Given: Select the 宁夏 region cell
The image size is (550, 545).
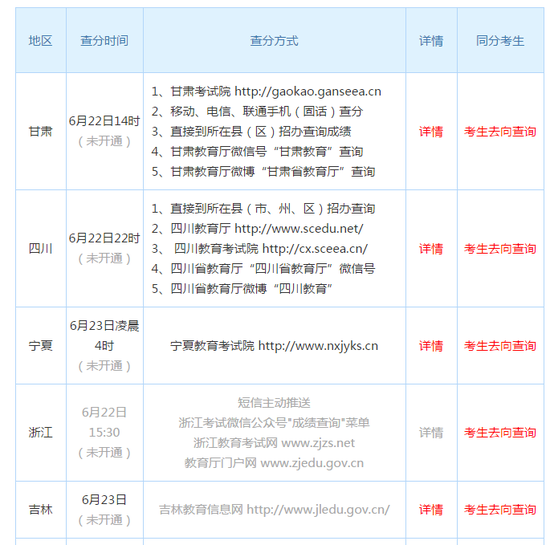Looking at the screenshot, I should point(41,346).
